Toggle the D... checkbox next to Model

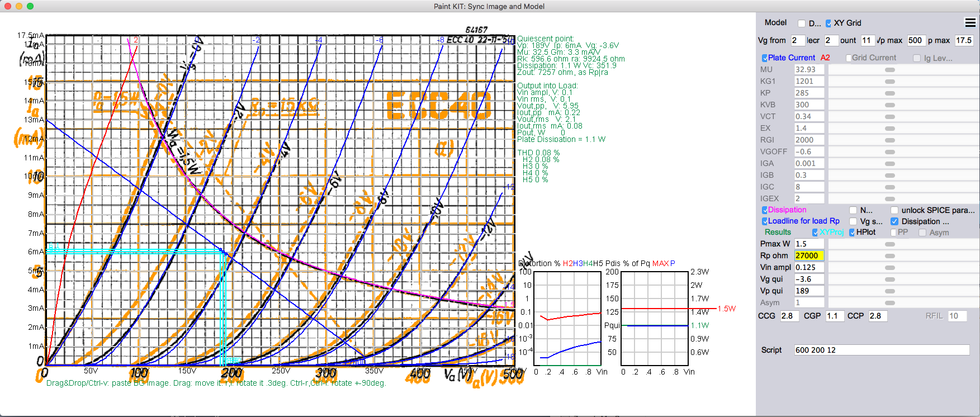pyautogui.click(x=802, y=23)
